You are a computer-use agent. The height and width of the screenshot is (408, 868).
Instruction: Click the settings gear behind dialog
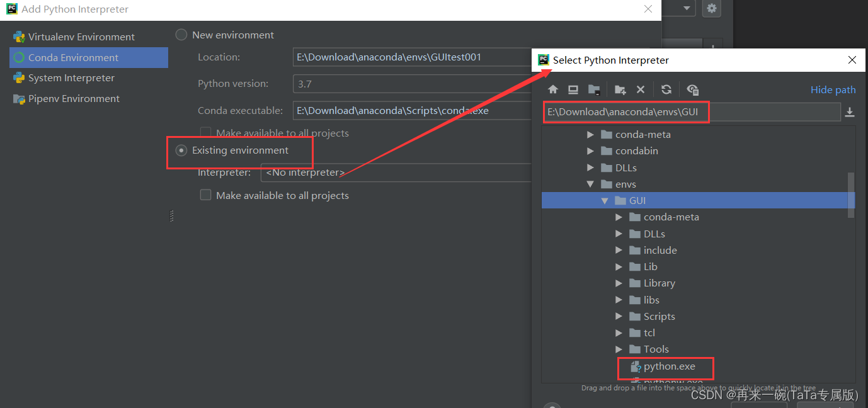[712, 8]
